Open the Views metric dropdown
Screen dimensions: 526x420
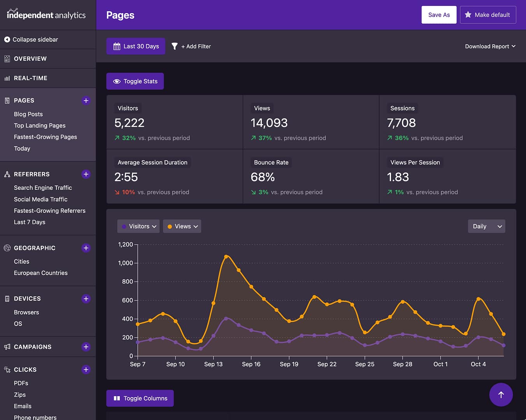tap(182, 226)
